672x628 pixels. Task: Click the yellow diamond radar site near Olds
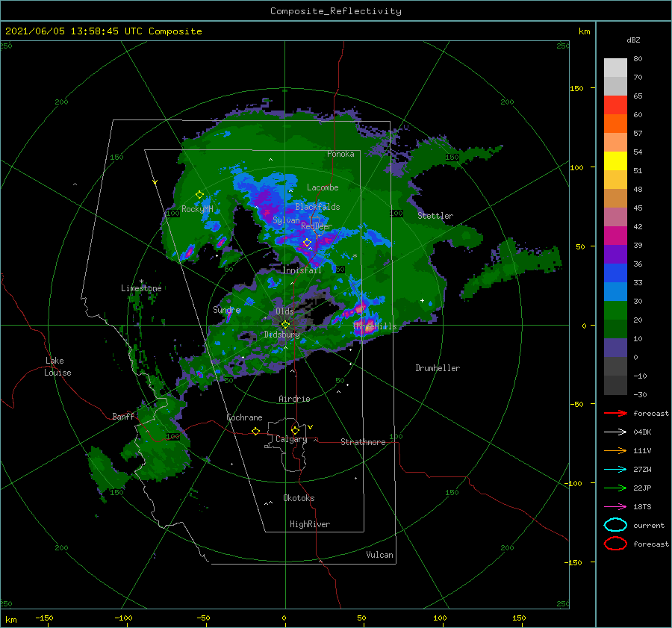point(285,325)
